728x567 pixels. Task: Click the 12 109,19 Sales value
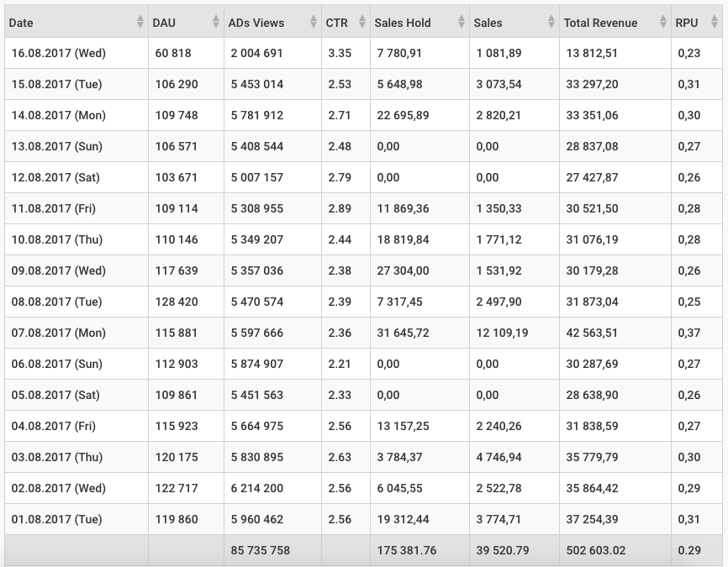[502, 333]
